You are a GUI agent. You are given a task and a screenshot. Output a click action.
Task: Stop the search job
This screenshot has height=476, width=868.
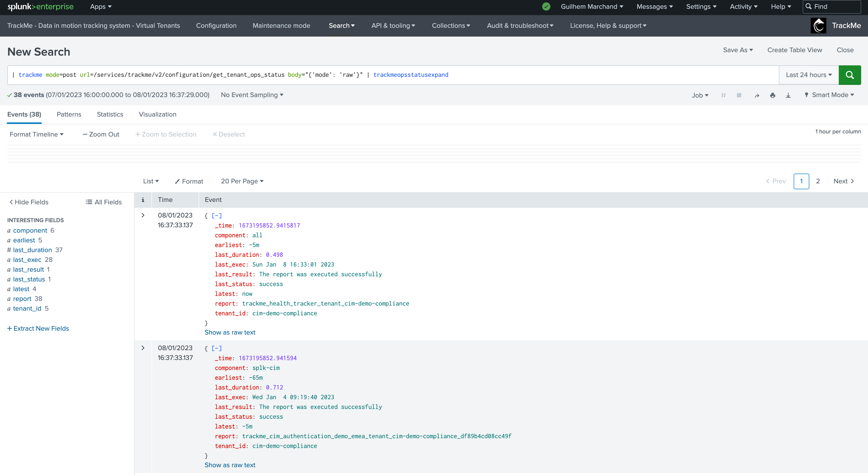[x=739, y=95]
